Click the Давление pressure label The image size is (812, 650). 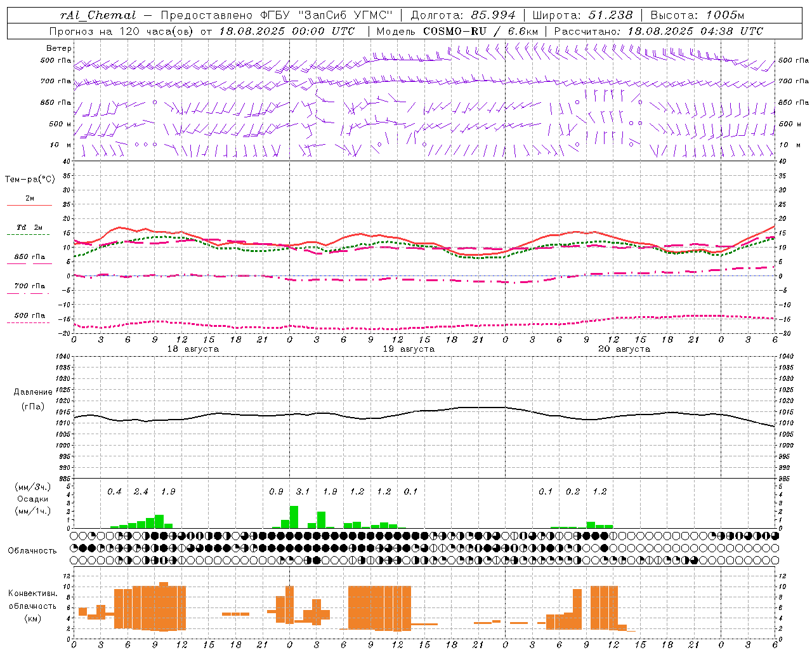(x=33, y=392)
